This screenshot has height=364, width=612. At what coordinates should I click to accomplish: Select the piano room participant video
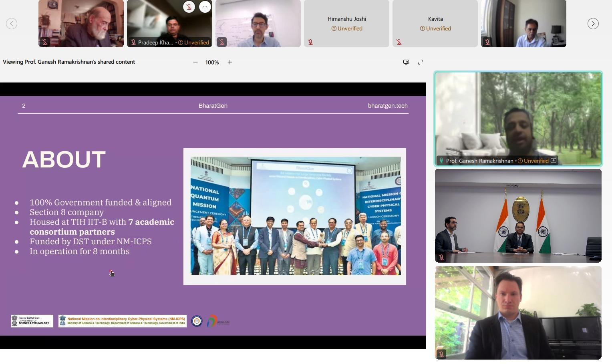(x=518, y=313)
